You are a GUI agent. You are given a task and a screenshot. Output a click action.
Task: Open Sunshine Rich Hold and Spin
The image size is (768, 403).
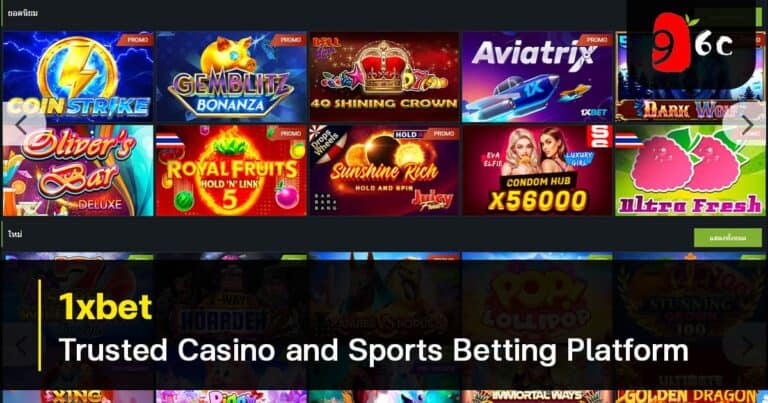tap(384, 170)
